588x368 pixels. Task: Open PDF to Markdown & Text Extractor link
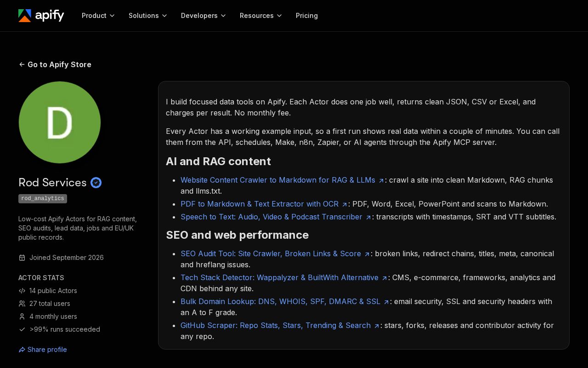click(264, 204)
